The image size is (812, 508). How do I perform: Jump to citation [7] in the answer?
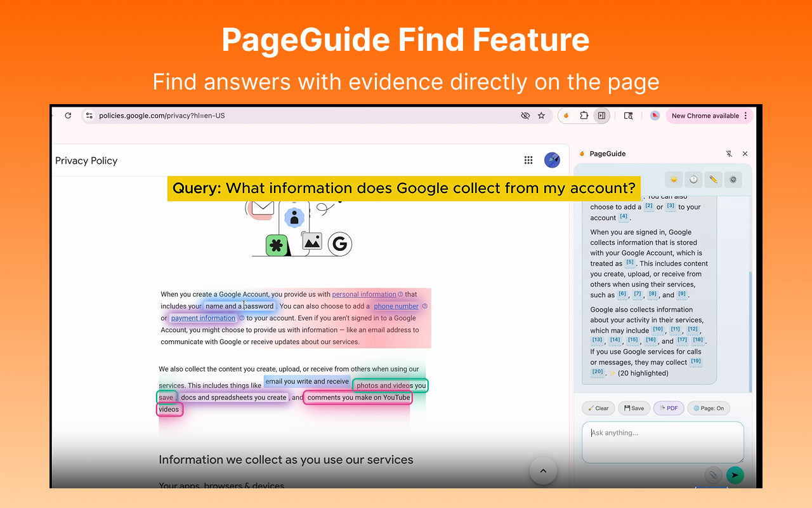638,294
